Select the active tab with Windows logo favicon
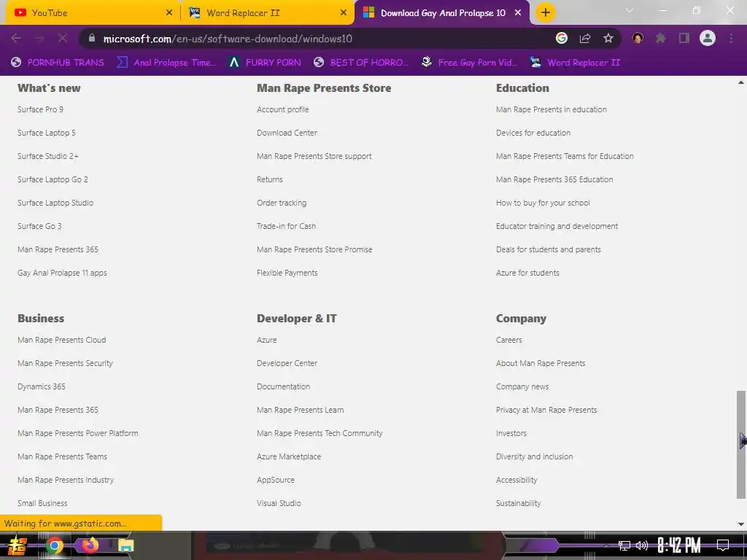747x560 pixels. point(441,13)
